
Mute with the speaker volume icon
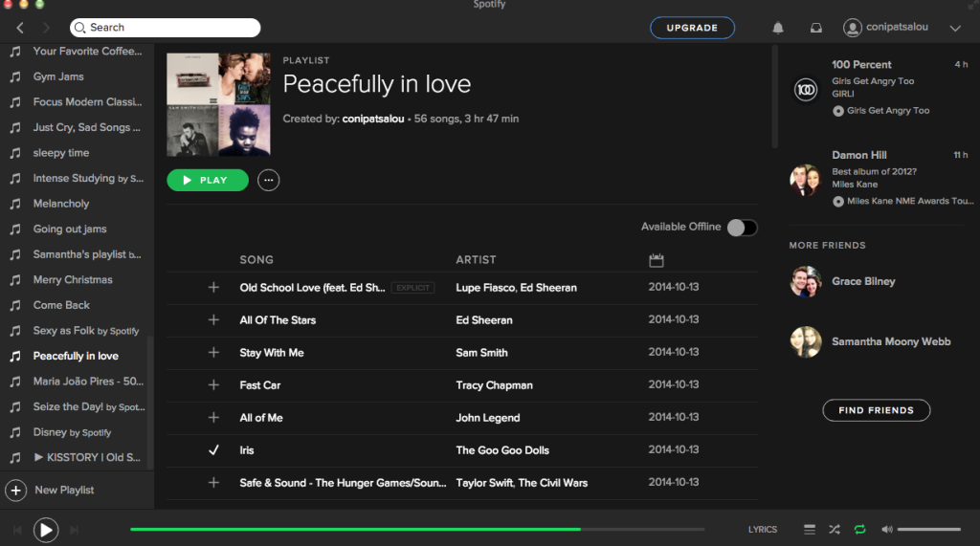(887, 530)
